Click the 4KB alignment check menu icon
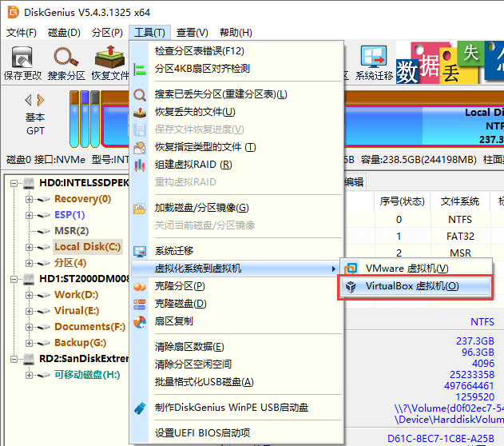Screen dimensions: 504x446 pos(140,69)
